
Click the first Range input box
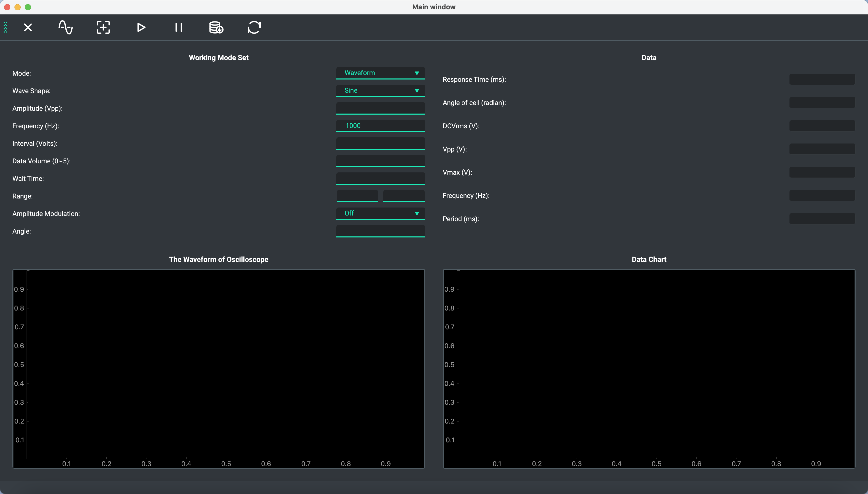pyautogui.click(x=357, y=196)
